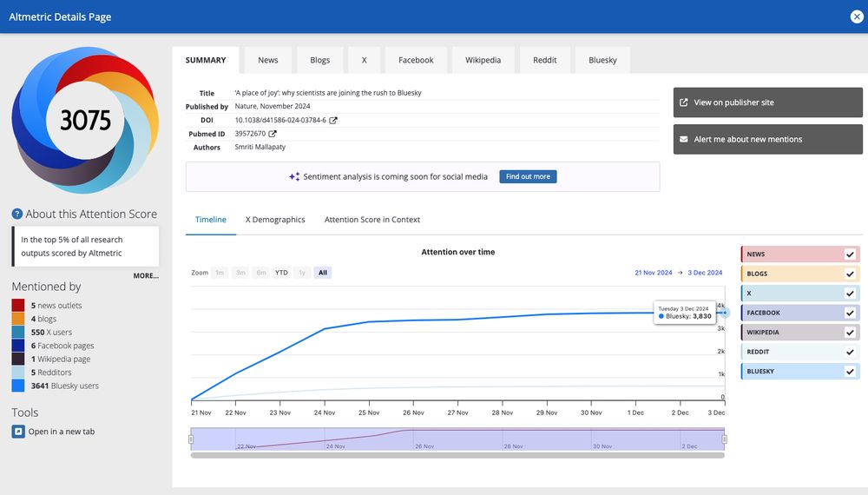This screenshot has width=868, height=495.
Task: Click the Open in a new tab icon
Action: (x=18, y=432)
